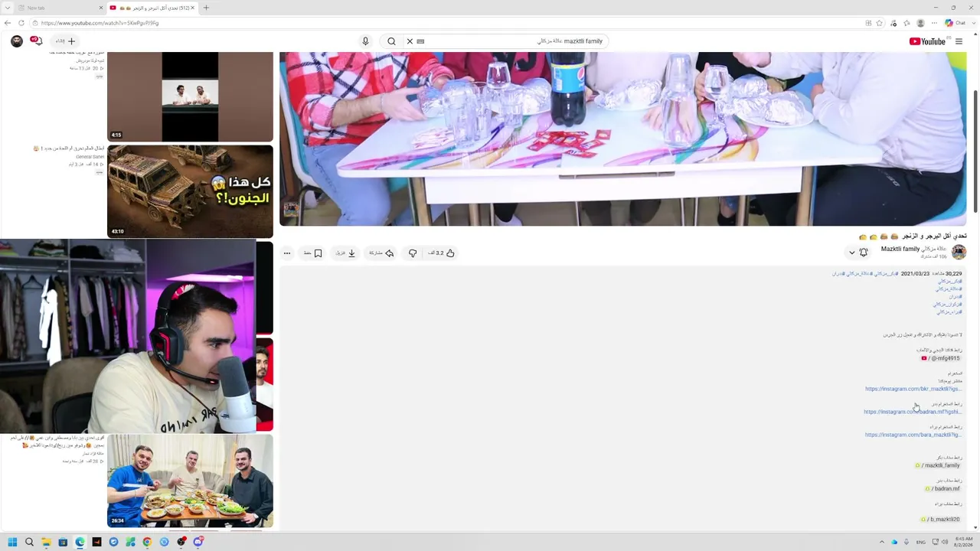The height and width of the screenshot is (551, 980).
Task: Open a new browser tab
Action: pyautogui.click(x=206, y=8)
